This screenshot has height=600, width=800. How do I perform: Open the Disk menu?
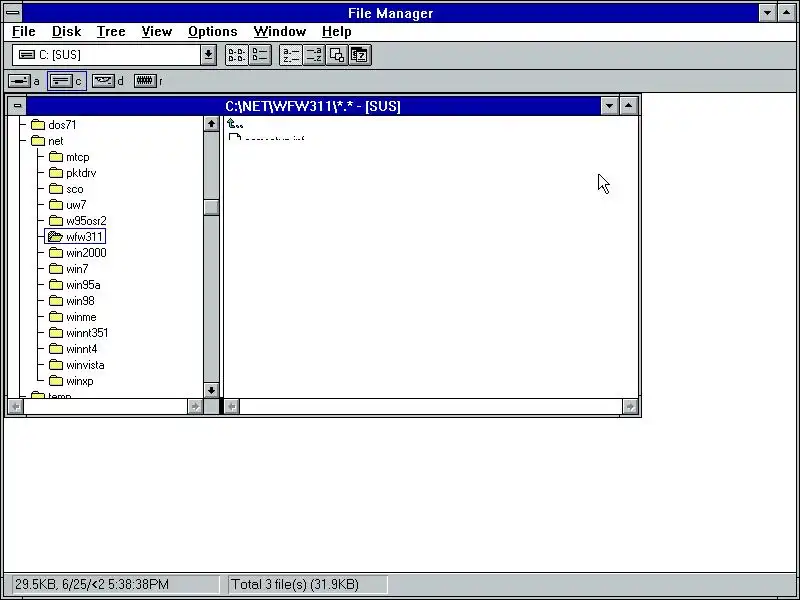[x=66, y=32]
